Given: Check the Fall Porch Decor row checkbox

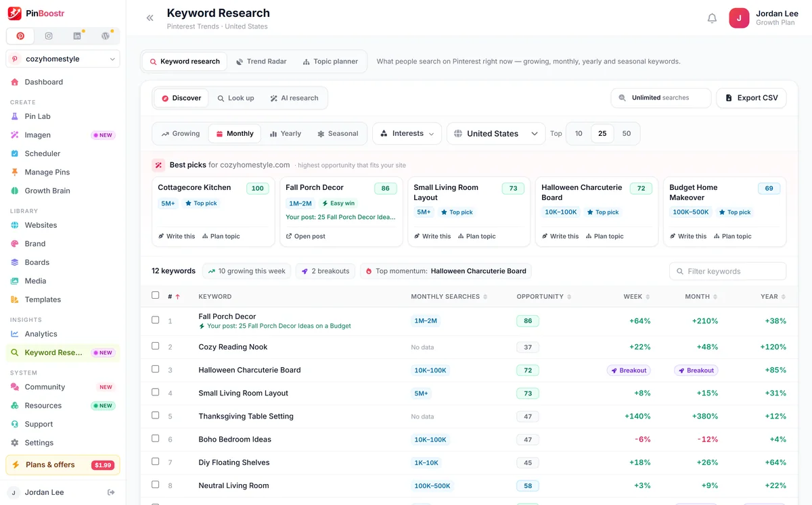Looking at the screenshot, I should [x=156, y=320].
